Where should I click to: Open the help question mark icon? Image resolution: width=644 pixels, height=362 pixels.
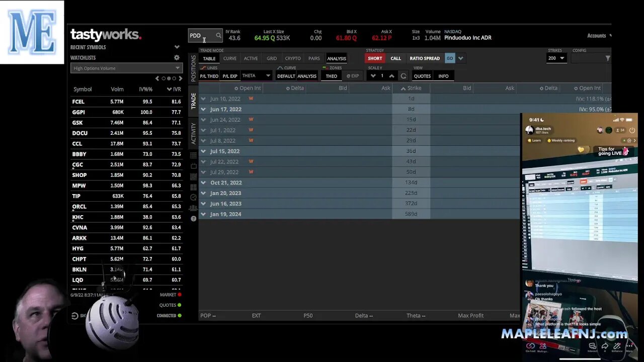(x=194, y=219)
